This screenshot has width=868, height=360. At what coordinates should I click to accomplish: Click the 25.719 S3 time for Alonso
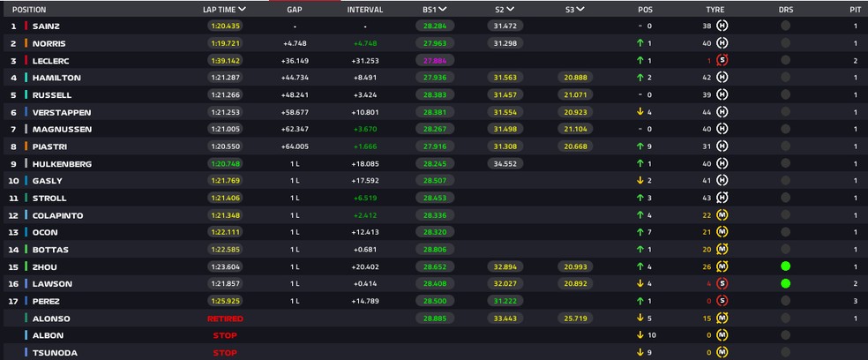click(x=575, y=319)
